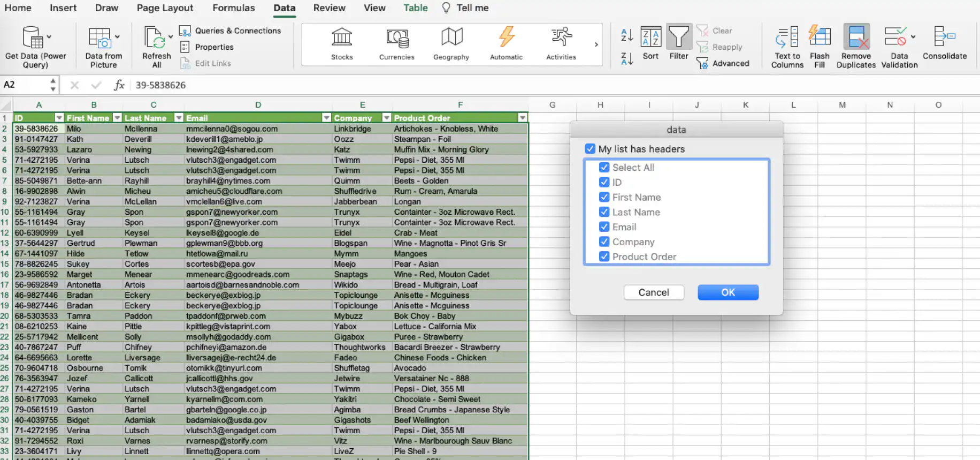Uncheck the First Name checkbox

click(x=604, y=197)
